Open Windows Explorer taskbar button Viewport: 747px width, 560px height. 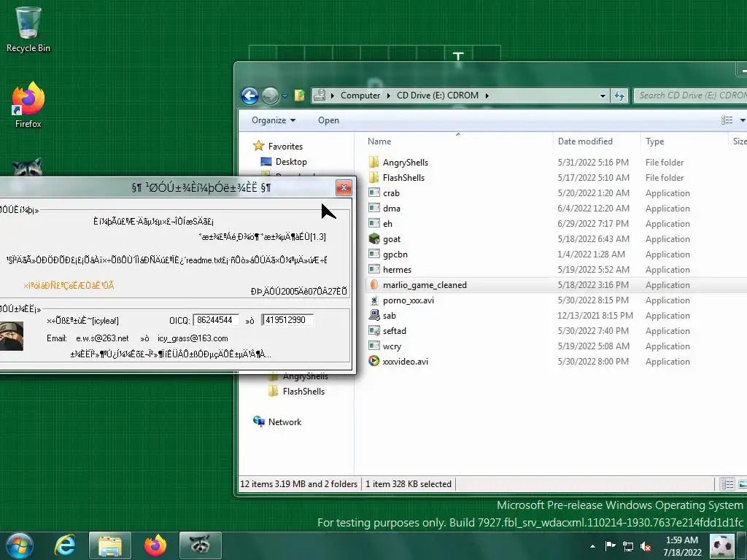(110, 545)
